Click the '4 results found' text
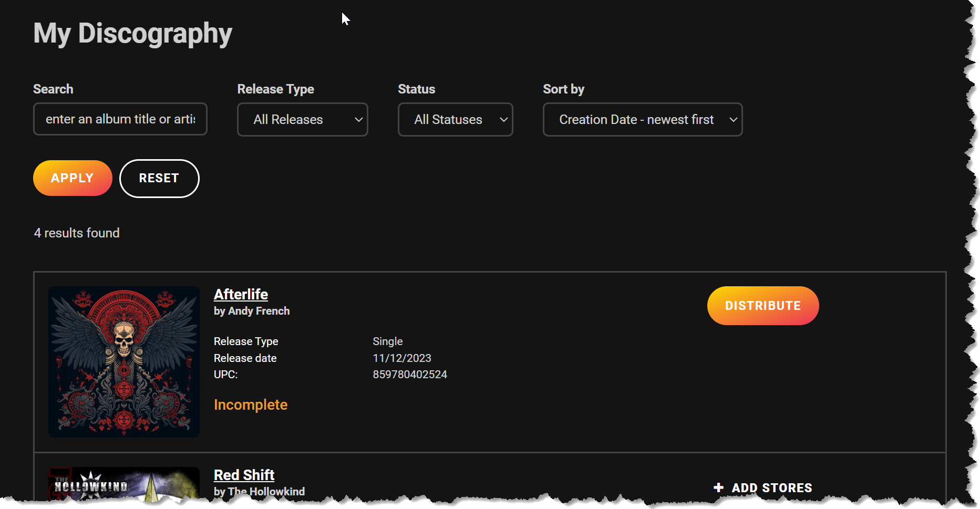Image resolution: width=980 pixels, height=509 pixels. [77, 233]
